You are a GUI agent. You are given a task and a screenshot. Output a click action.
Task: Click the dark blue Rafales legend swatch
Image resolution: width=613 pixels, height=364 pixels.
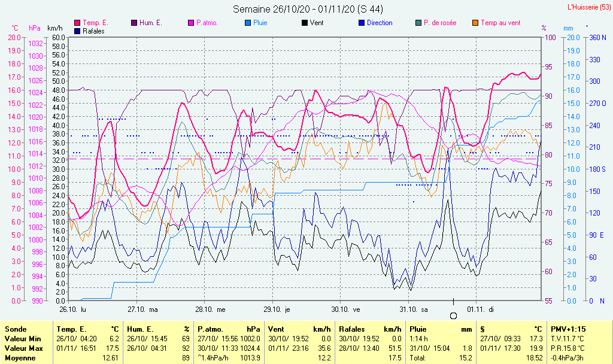[77, 31]
